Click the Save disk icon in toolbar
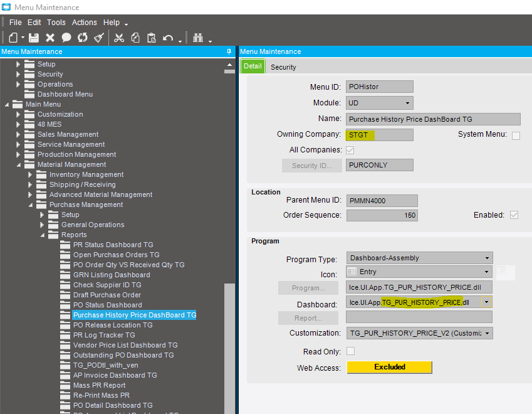The height and width of the screenshot is (414, 532). 34,38
